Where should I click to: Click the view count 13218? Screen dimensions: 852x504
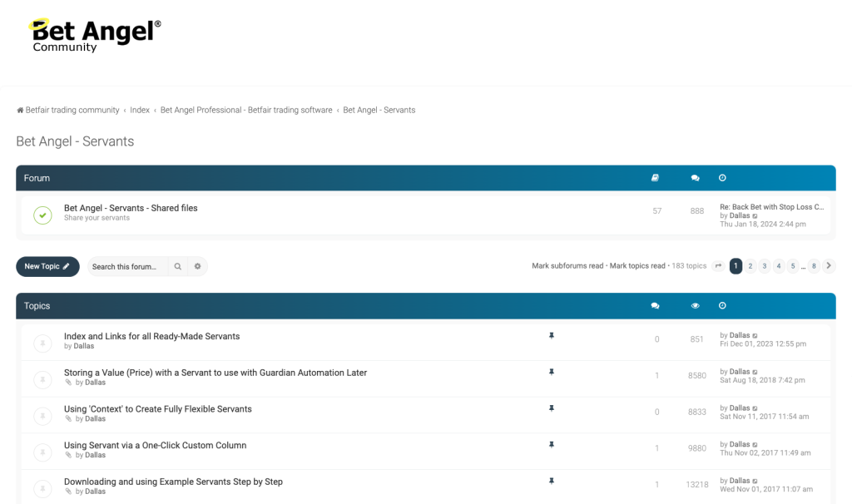pyautogui.click(x=697, y=484)
